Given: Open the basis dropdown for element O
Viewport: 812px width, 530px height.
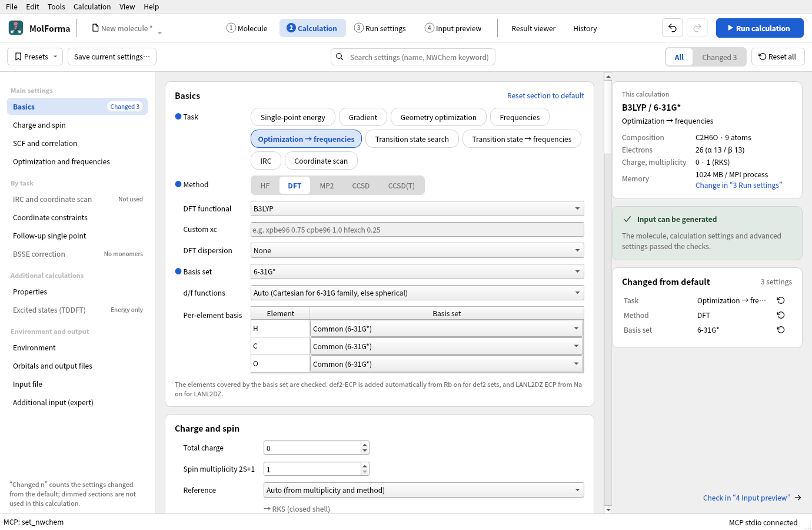Looking at the screenshot, I should pos(447,364).
